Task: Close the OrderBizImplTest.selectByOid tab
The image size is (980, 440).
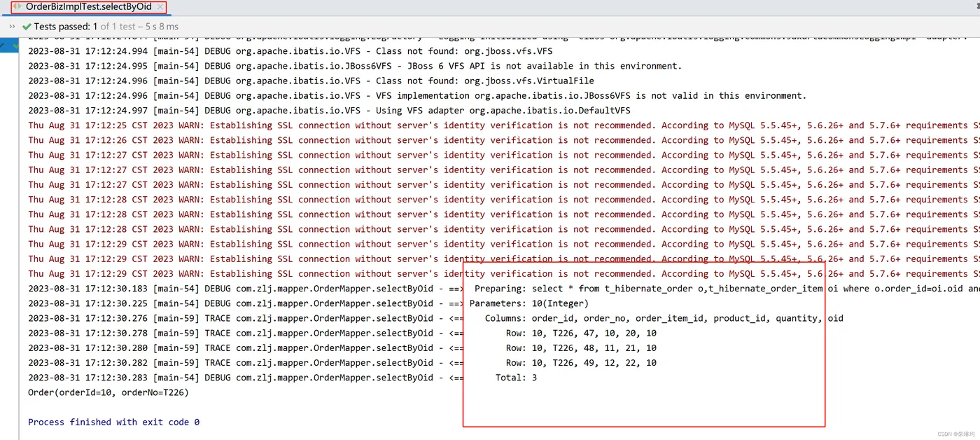Action: [x=160, y=7]
